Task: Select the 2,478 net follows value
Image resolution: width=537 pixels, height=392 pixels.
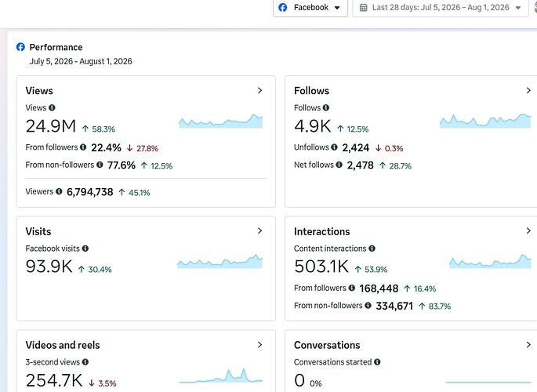Action: (361, 165)
